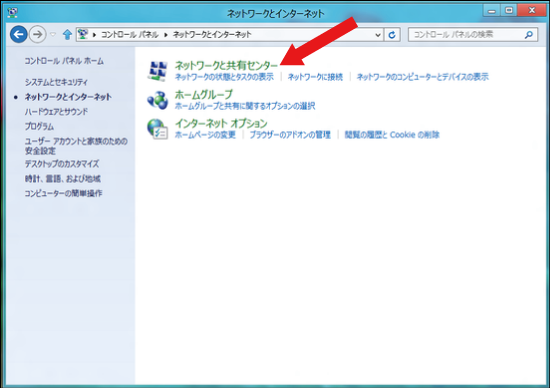Screen dimensions: 550x388
Task: Open ネットワークのコンピューターとデバイスの表示
Action: [x=423, y=77]
